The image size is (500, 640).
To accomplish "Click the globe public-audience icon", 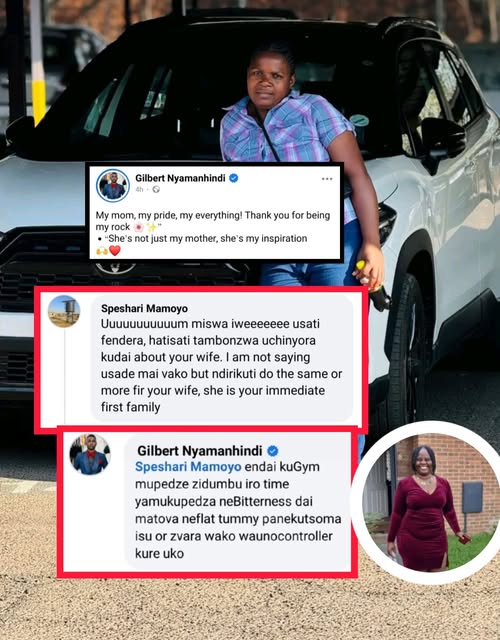I will point(156,189).
